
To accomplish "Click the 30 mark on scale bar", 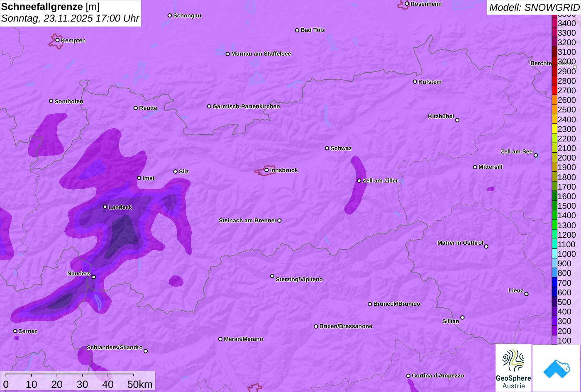I will coord(82,384).
